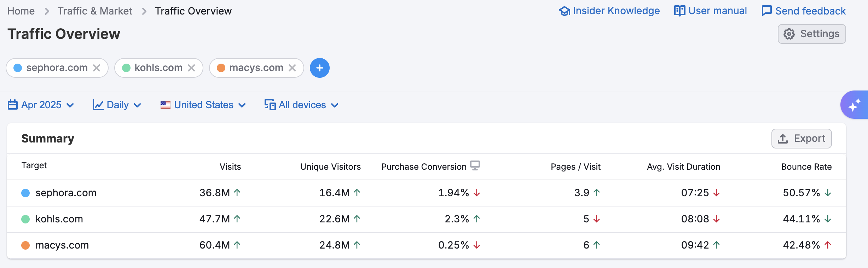Open the Apr 2025 date dropdown
This screenshot has width=868, height=268.
[41, 105]
